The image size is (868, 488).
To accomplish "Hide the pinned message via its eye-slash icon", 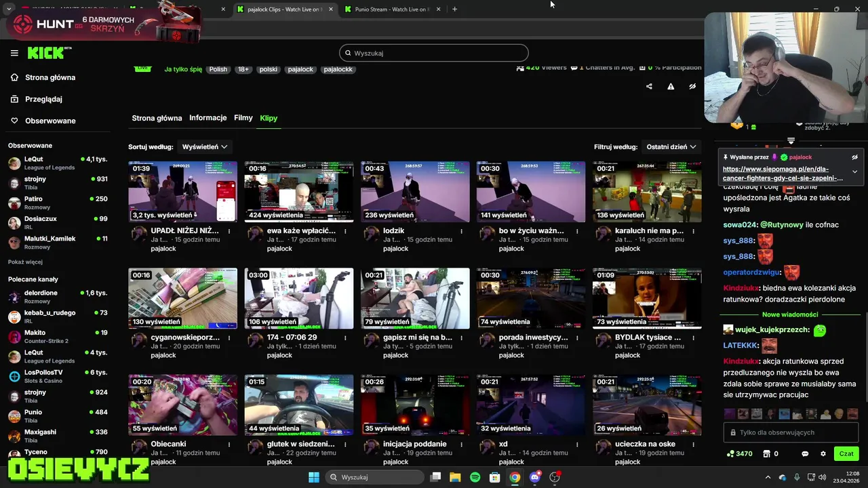I will pos(854,157).
